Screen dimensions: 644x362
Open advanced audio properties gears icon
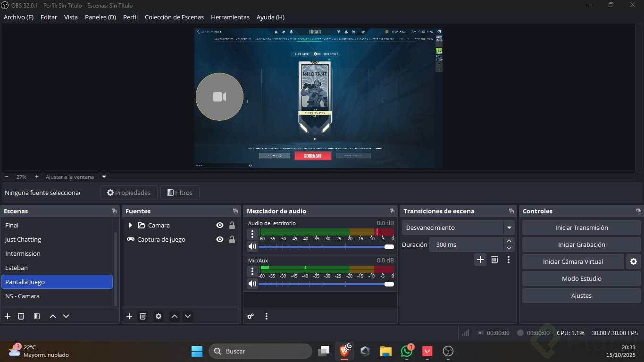tap(251, 316)
